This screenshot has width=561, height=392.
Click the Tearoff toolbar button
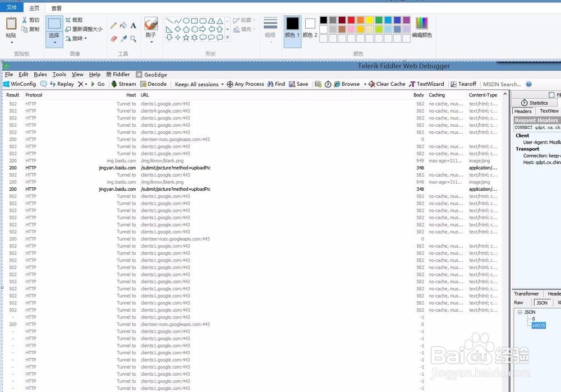(463, 84)
